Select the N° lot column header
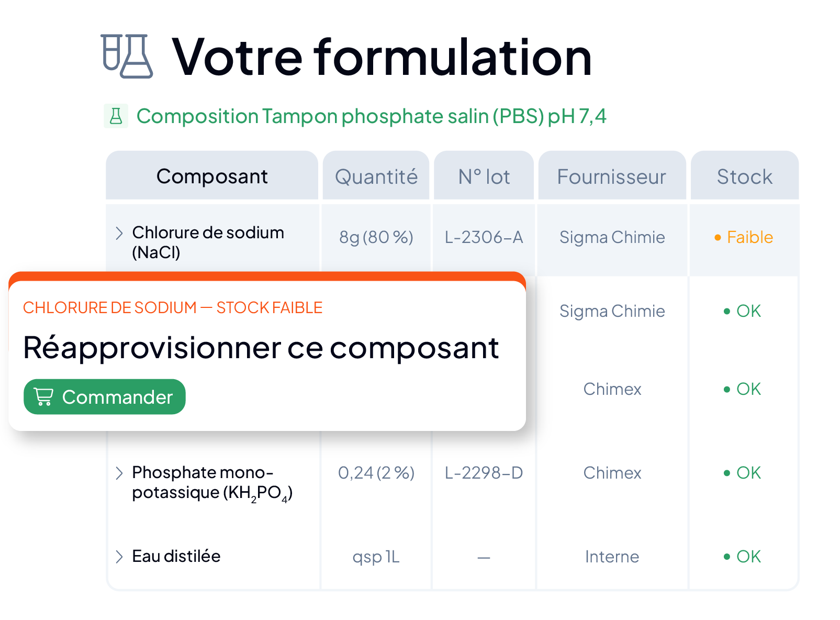Image resolution: width=840 pixels, height=620 pixels. click(484, 176)
